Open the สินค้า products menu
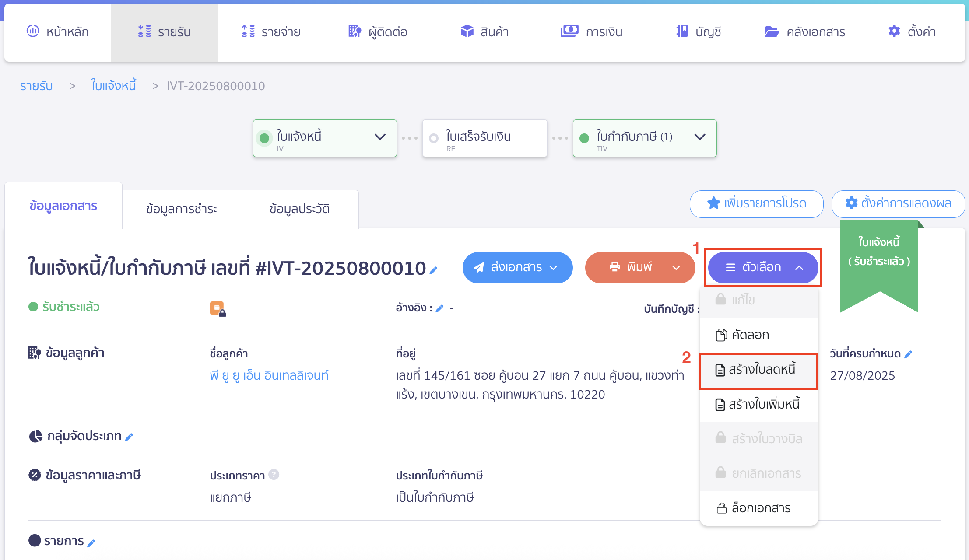 click(x=484, y=32)
